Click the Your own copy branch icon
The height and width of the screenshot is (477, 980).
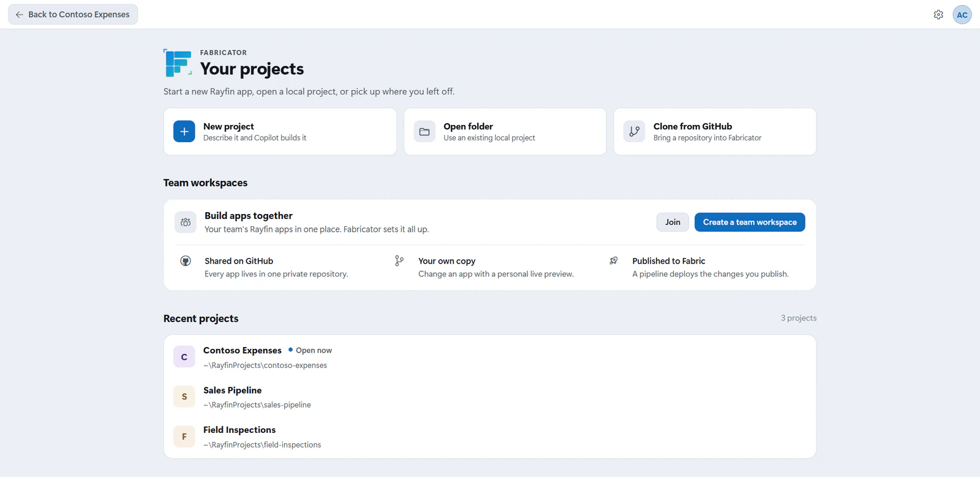[399, 261]
